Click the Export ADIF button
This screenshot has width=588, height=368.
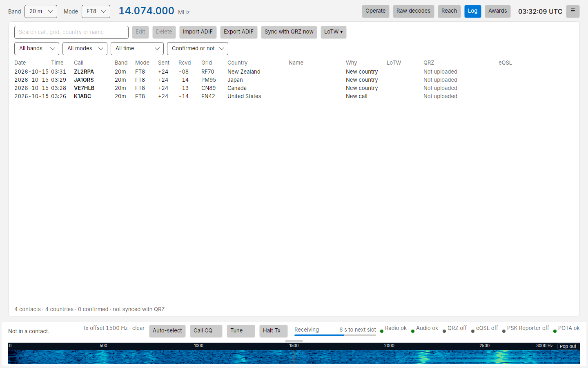pyautogui.click(x=238, y=32)
